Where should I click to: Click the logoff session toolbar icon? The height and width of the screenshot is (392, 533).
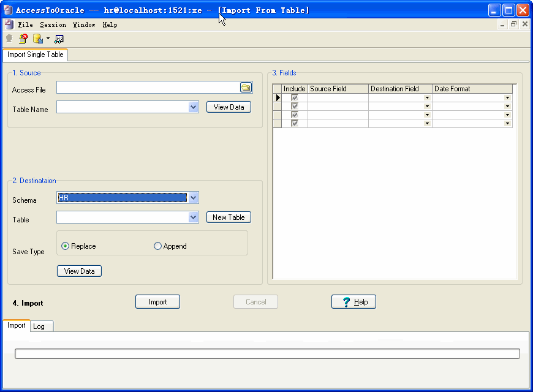[x=23, y=39]
